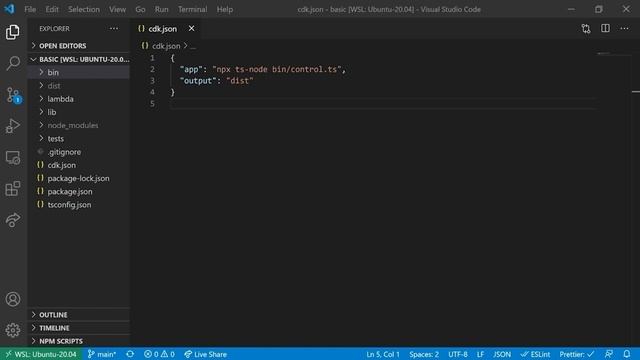The width and height of the screenshot is (640, 360).
Task: Open the Source Control view
Action: pos(13,95)
